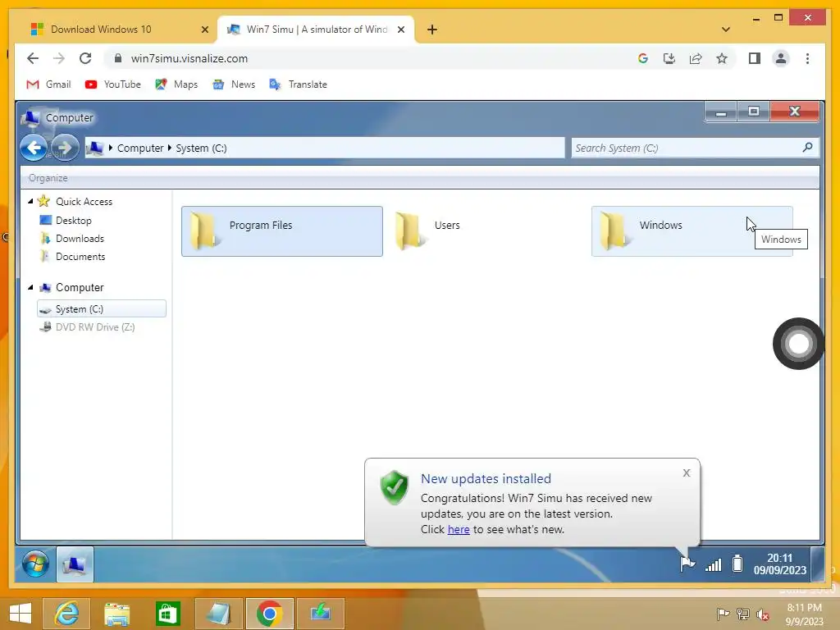Click the Chrome address bar URL
The image size is (840, 630).
tap(189, 58)
